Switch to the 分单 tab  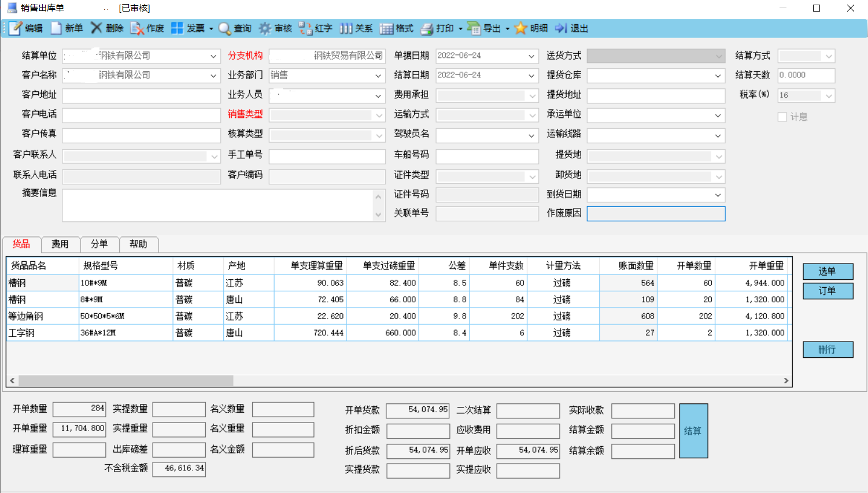pos(99,244)
